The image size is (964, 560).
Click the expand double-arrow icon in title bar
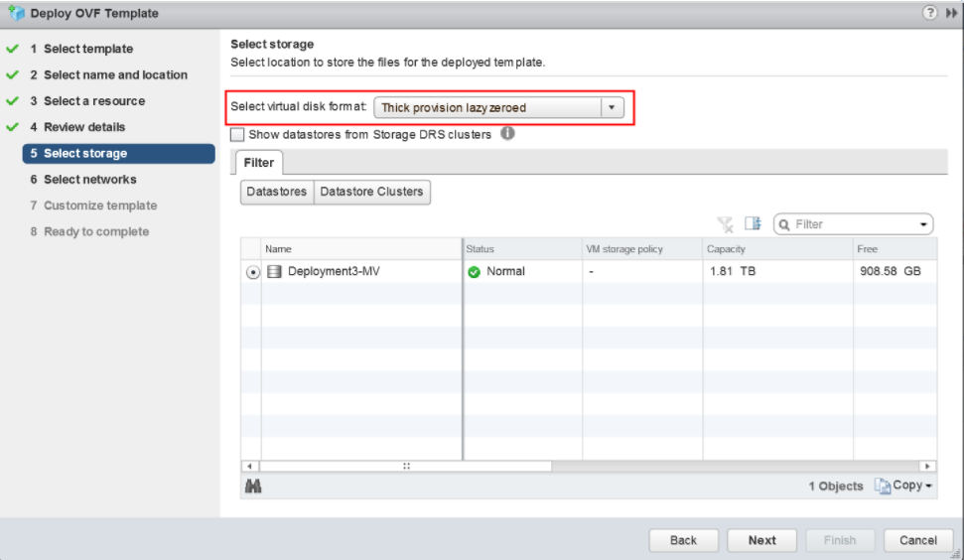(x=950, y=13)
